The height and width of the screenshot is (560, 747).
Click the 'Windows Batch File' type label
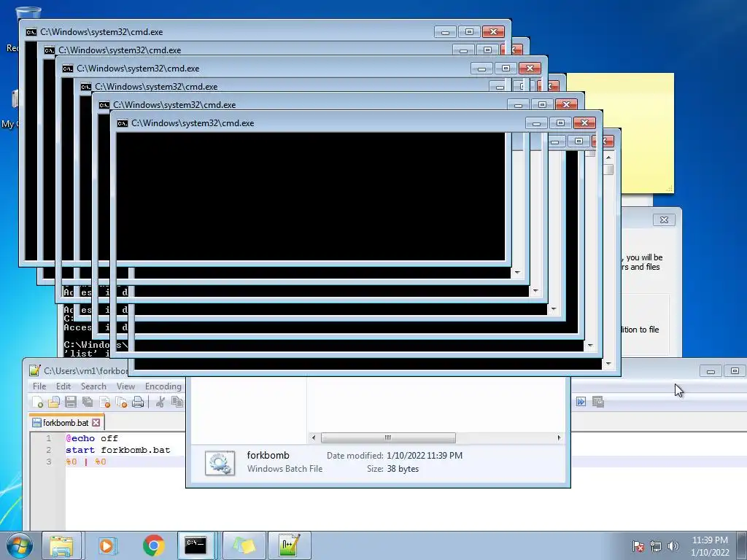point(285,469)
